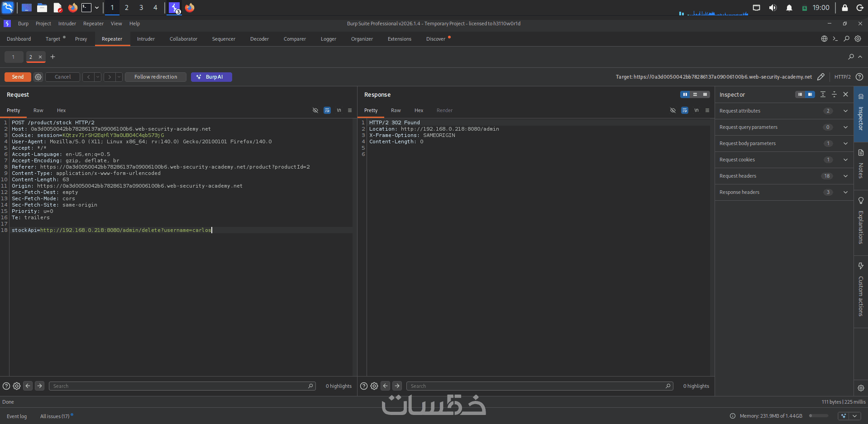This screenshot has width=868, height=424.
Task: Edit the target with the pencil icon
Action: [x=821, y=77]
